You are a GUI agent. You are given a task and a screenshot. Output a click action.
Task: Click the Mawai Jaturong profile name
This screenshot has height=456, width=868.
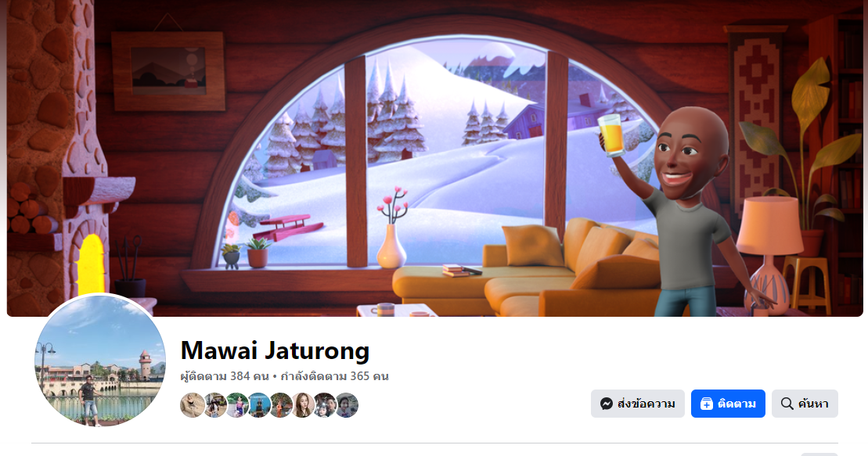pos(275,351)
